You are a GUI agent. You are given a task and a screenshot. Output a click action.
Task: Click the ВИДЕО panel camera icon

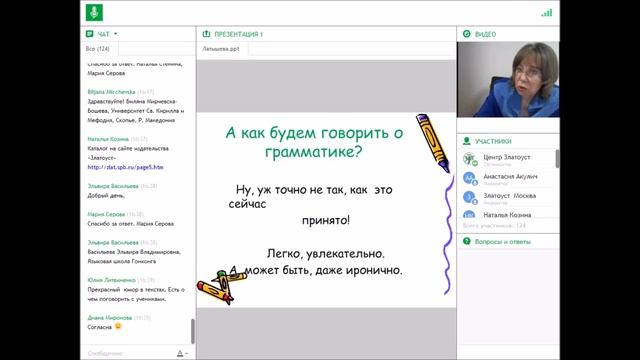[x=467, y=34]
